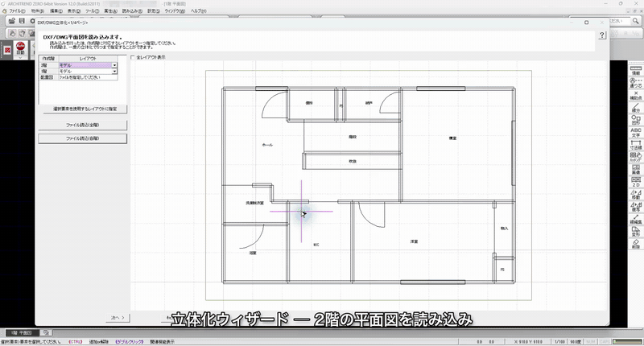644x346 pixels.
Task: Open the 1階 layout モデル dropdown
Action: pyautogui.click(x=88, y=72)
